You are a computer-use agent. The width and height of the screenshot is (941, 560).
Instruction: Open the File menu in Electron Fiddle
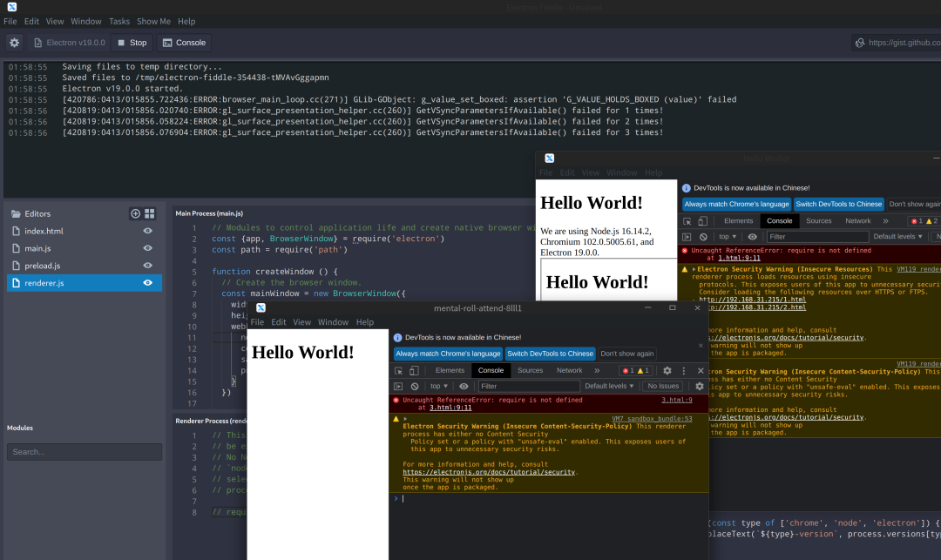coord(10,21)
